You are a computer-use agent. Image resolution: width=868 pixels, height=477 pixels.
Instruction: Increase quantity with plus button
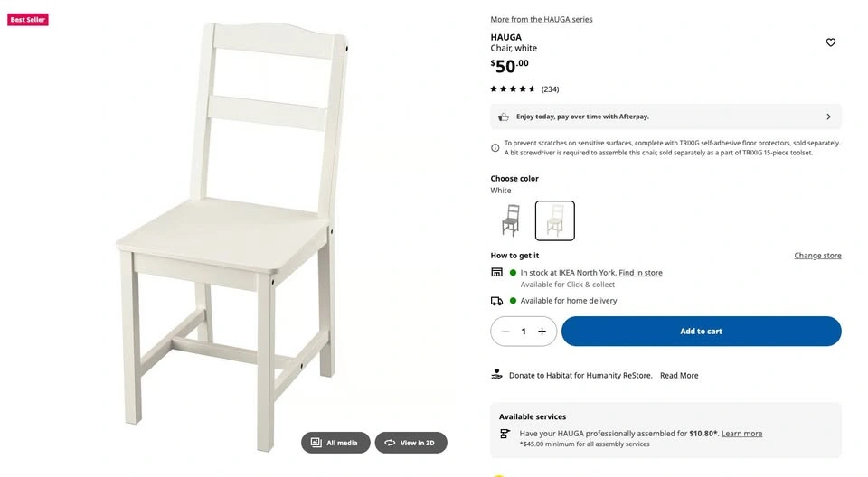click(542, 332)
